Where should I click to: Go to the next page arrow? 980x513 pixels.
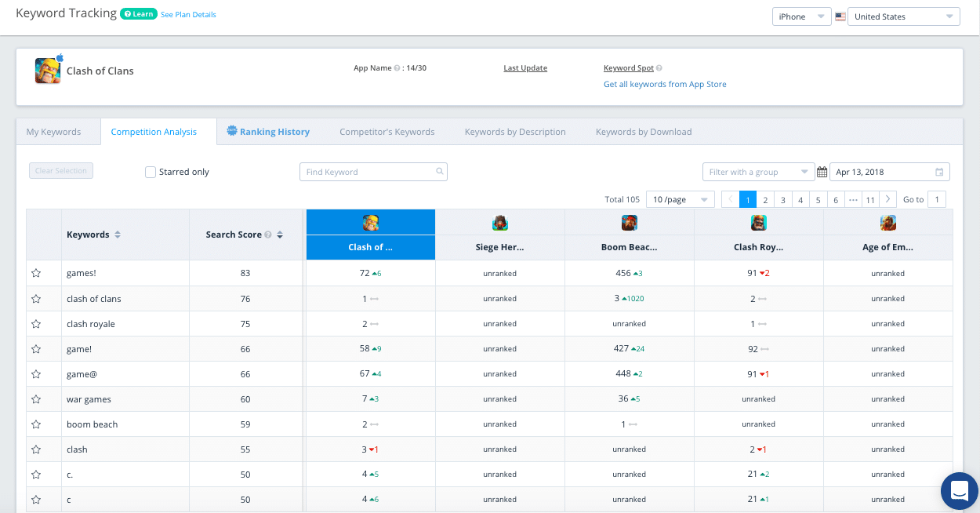click(x=888, y=199)
